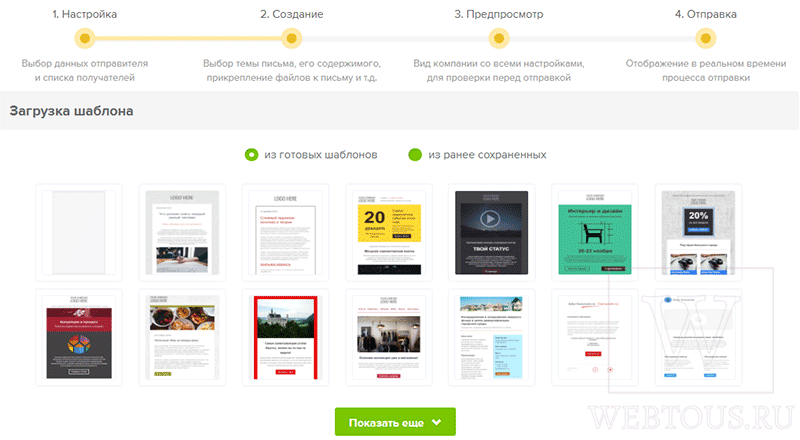Choose the 20% discount template

pyautogui.click(x=698, y=233)
